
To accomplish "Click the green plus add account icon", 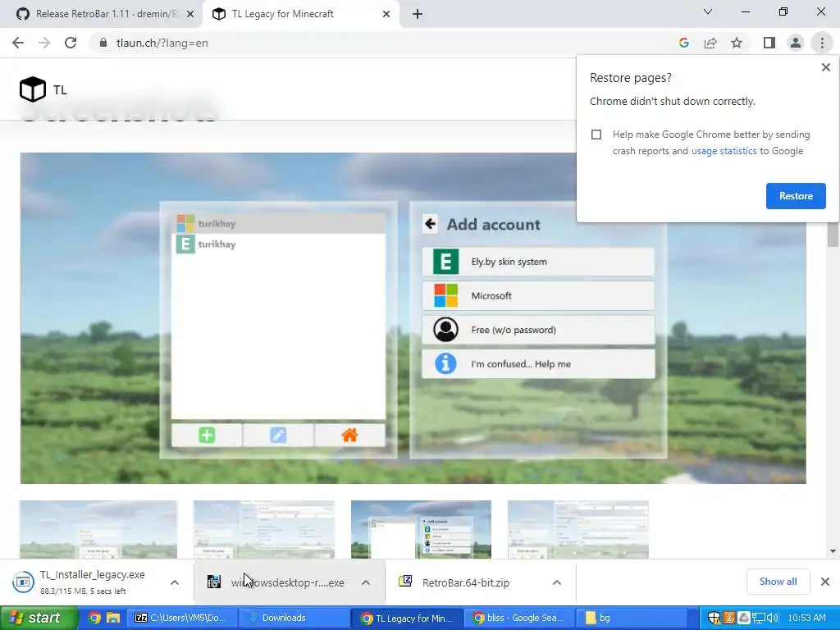I will pyautogui.click(x=207, y=435).
